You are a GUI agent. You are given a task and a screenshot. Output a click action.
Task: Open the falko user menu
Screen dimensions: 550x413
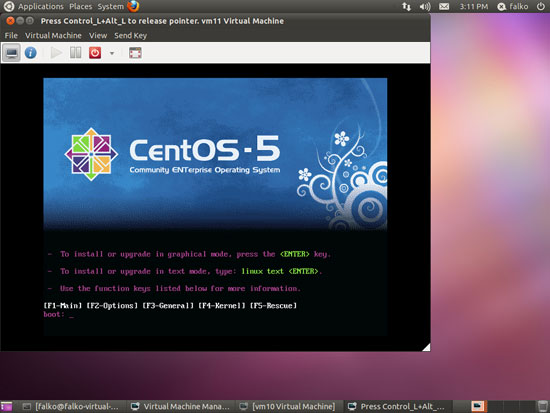pyautogui.click(x=512, y=6)
